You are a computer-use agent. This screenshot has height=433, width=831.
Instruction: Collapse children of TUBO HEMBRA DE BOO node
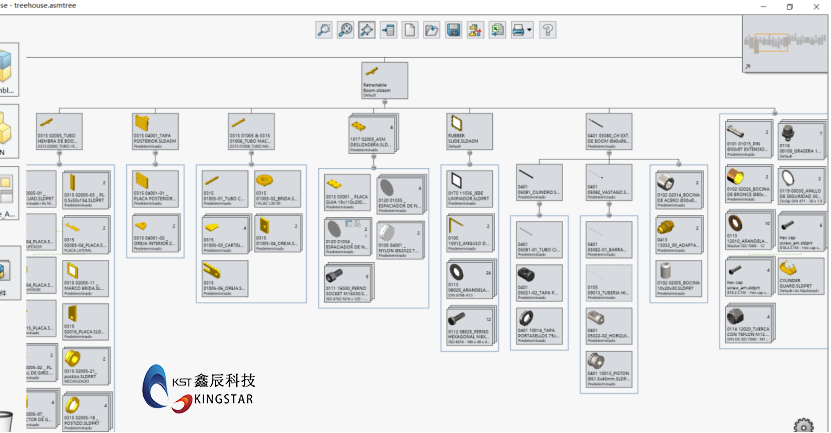(x=59, y=154)
